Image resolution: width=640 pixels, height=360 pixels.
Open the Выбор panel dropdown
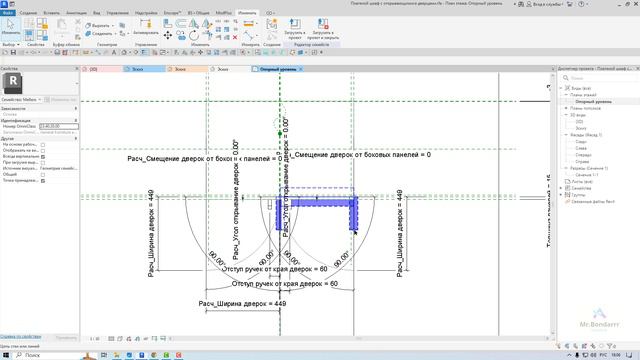point(11,44)
